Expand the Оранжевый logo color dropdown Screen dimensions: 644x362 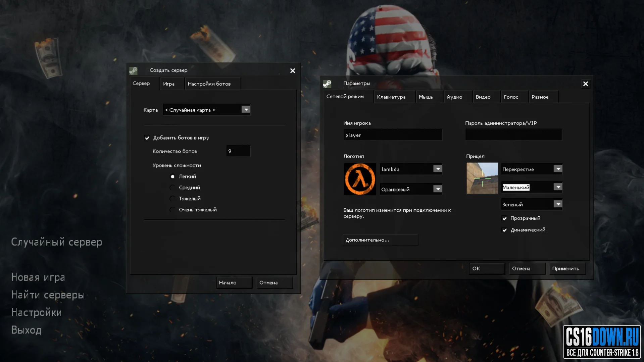click(x=438, y=189)
